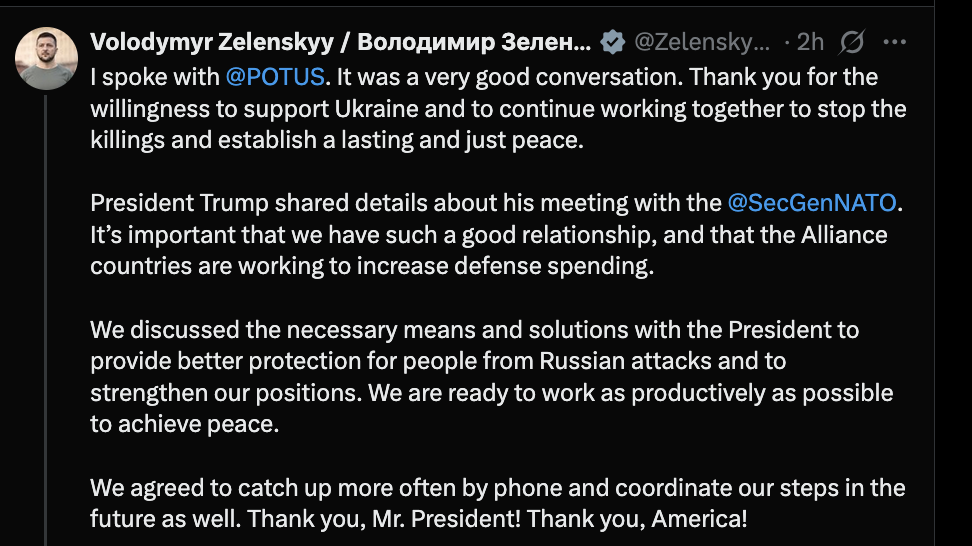Viewport: 972px width, 546px height.
Task: Click the @POTUS mention link
Action: pos(276,77)
